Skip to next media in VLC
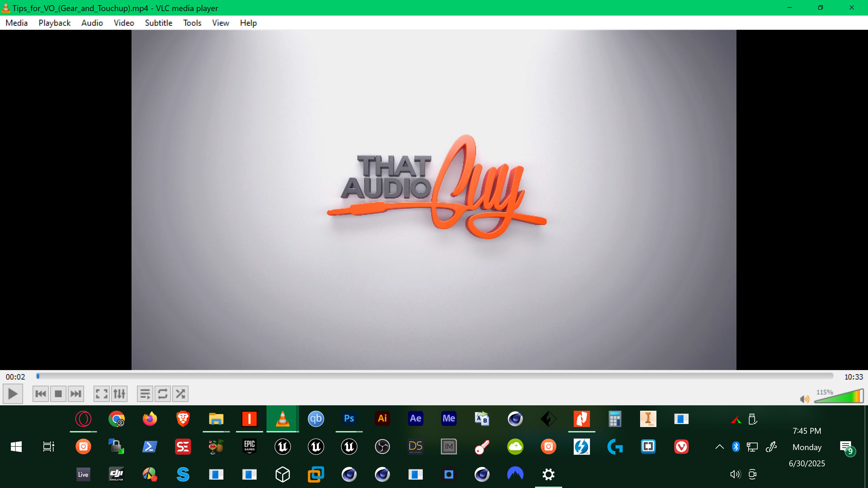Viewport: 868px width, 488px height. coord(76,394)
